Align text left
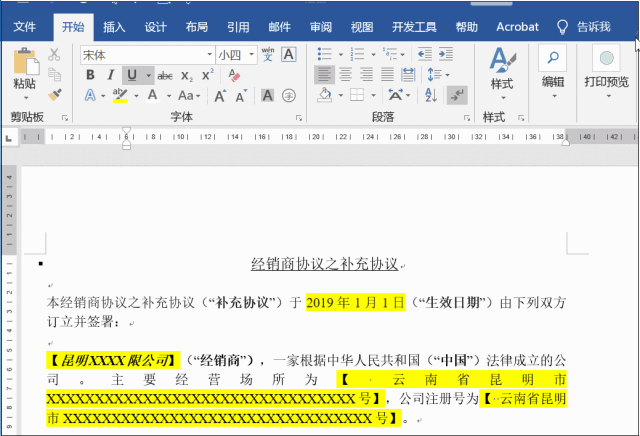 [324, 75]
